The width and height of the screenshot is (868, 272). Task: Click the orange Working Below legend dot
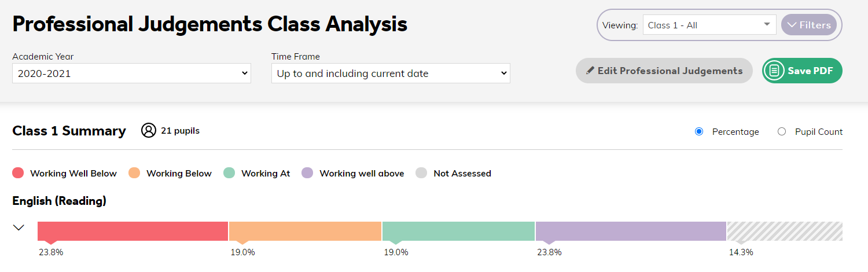point(134,173)
